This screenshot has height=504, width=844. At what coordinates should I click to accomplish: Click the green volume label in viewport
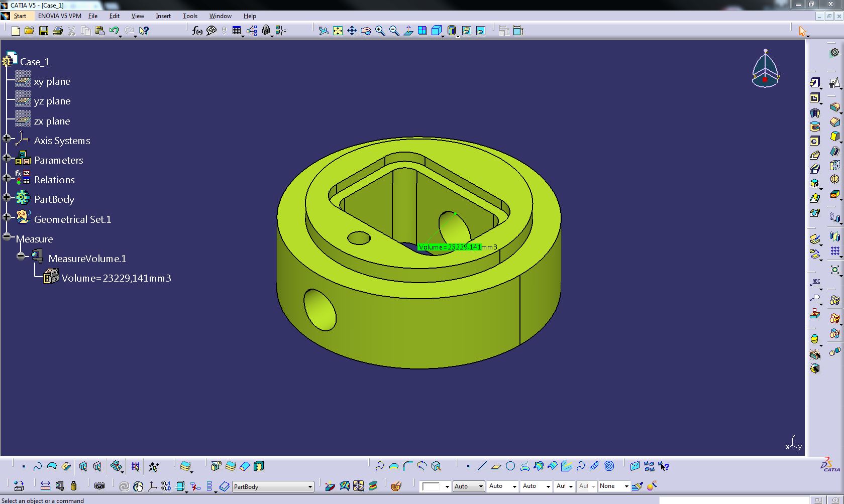click(457, 247)
